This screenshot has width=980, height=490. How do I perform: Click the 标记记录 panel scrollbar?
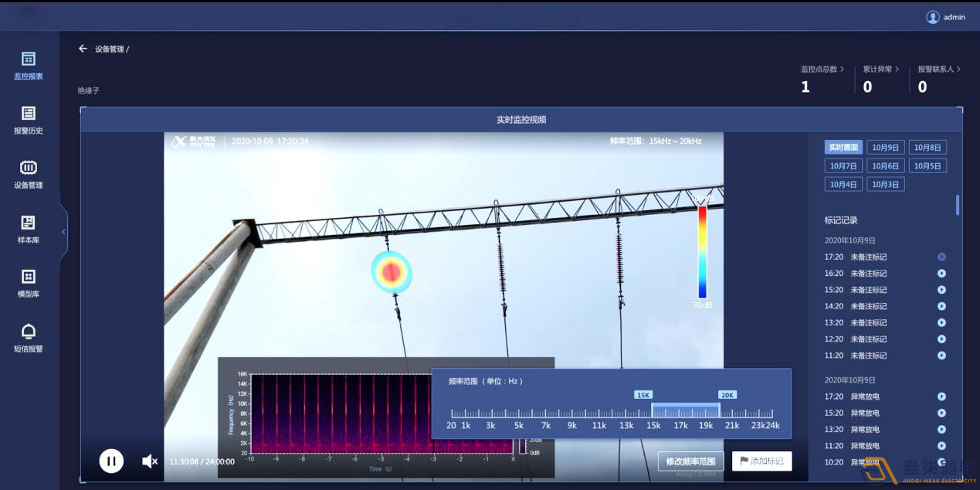pos(958,205)
